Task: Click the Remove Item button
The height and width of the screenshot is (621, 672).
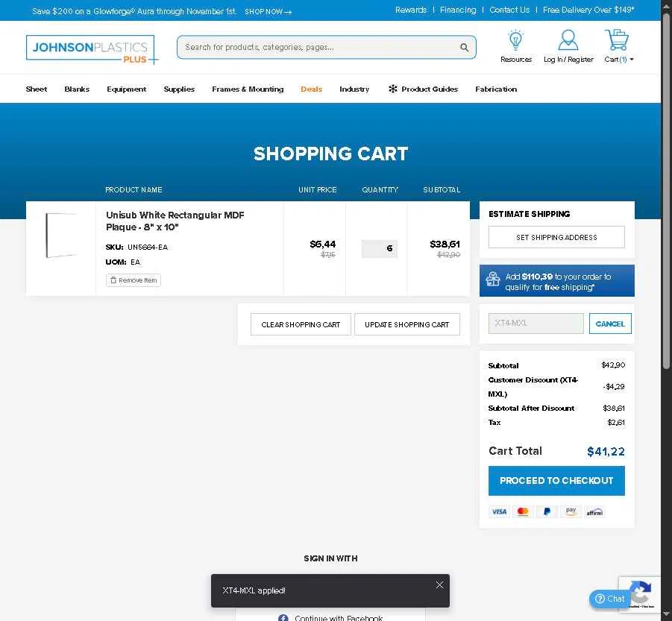Action: coord(134,280)
